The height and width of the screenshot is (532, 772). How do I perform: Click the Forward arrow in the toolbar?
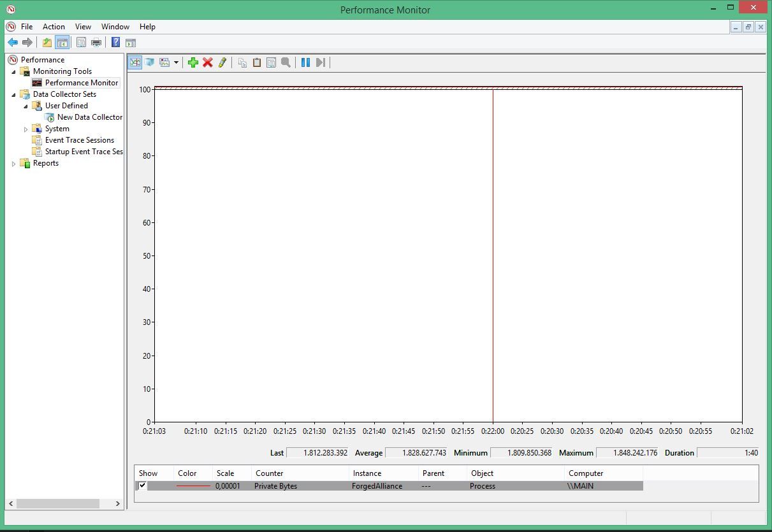coord(27,43)
